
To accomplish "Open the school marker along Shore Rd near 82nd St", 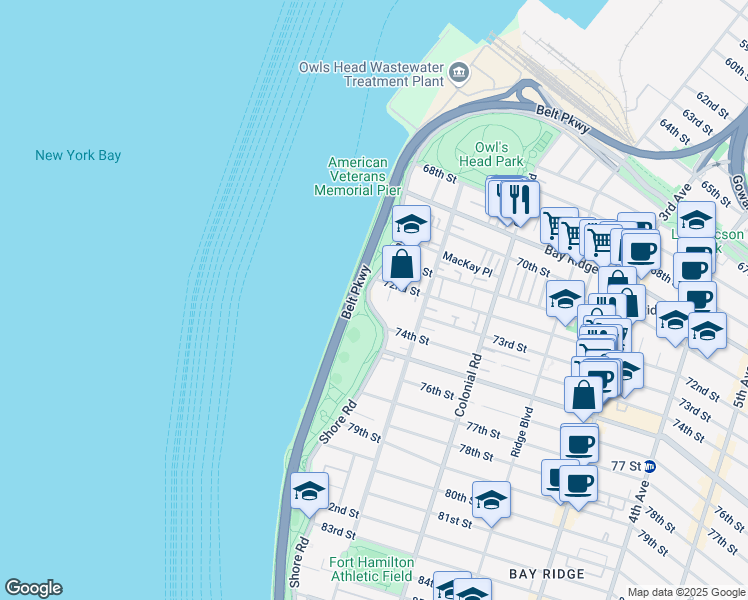I will pyautogui.click(x=310, y=491).
